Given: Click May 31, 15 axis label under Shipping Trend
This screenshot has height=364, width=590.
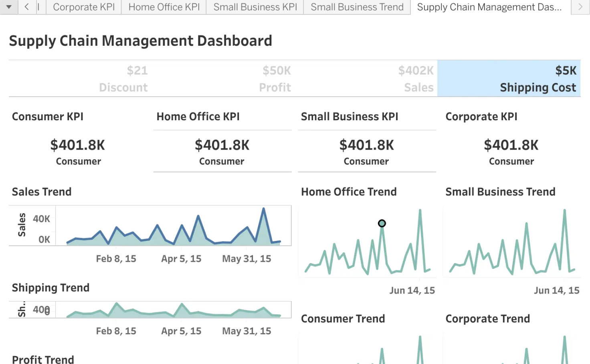Looking at the screenshot, I should pyautogui.click(x=247, y=331).
